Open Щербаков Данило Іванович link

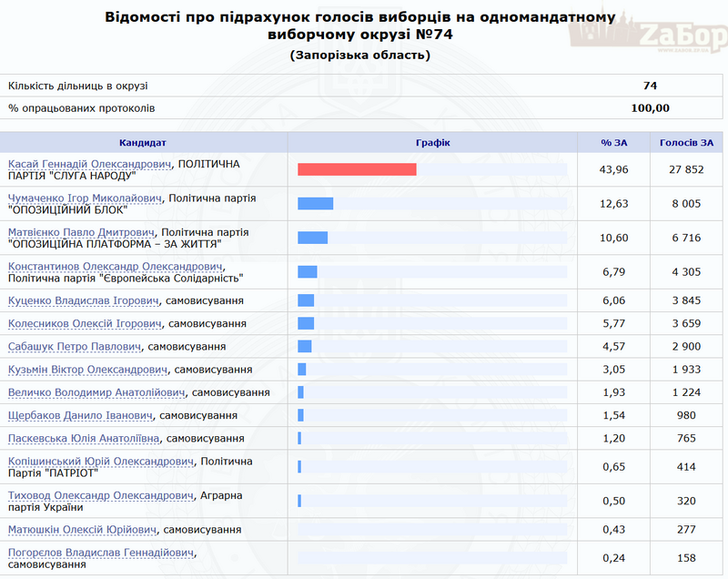pyautogui.click(x=80, y=415)
